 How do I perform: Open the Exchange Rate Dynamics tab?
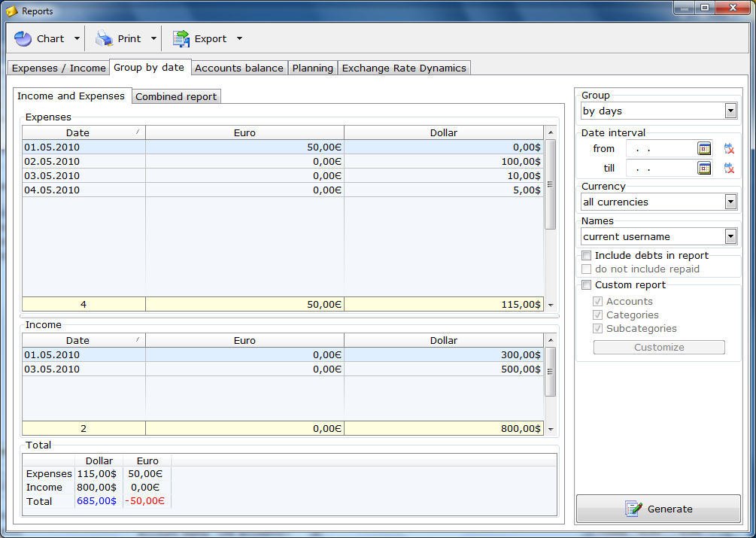pyautogui.click(x=404, y=68)
